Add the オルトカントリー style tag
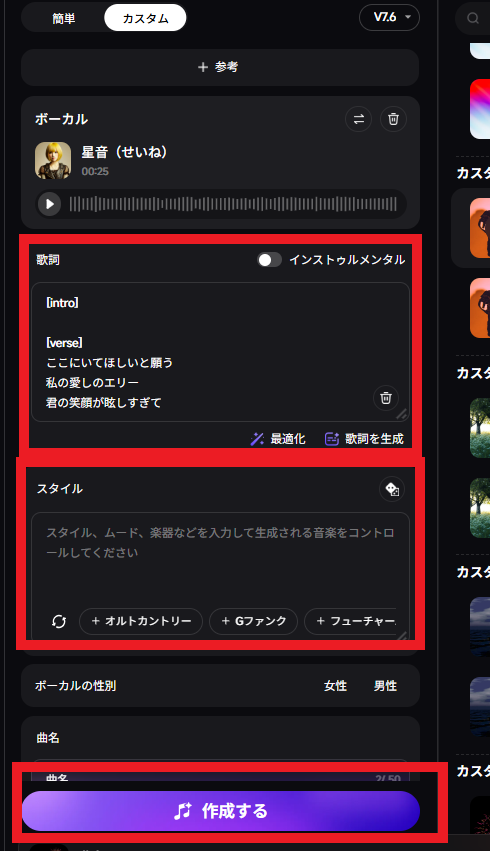This screenshot has width=490, height=851. (141, 621)
